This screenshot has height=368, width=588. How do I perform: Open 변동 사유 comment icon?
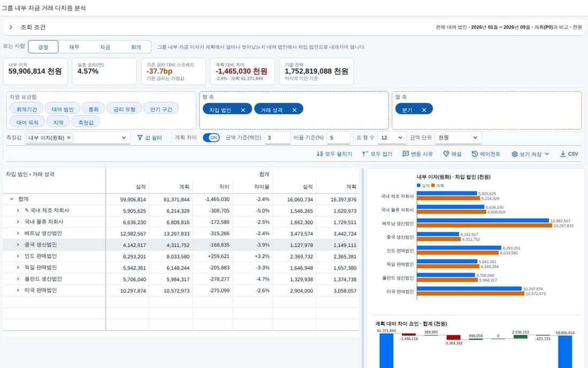405,154
